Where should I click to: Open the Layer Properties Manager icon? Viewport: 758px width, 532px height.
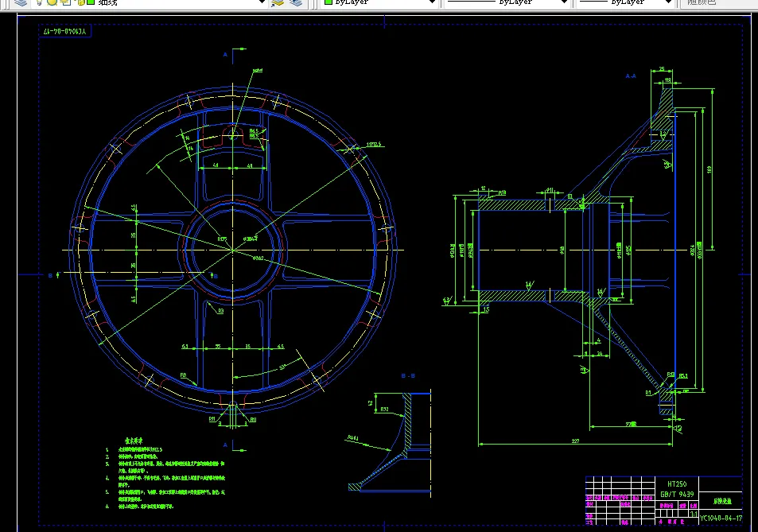click(21, 2)
